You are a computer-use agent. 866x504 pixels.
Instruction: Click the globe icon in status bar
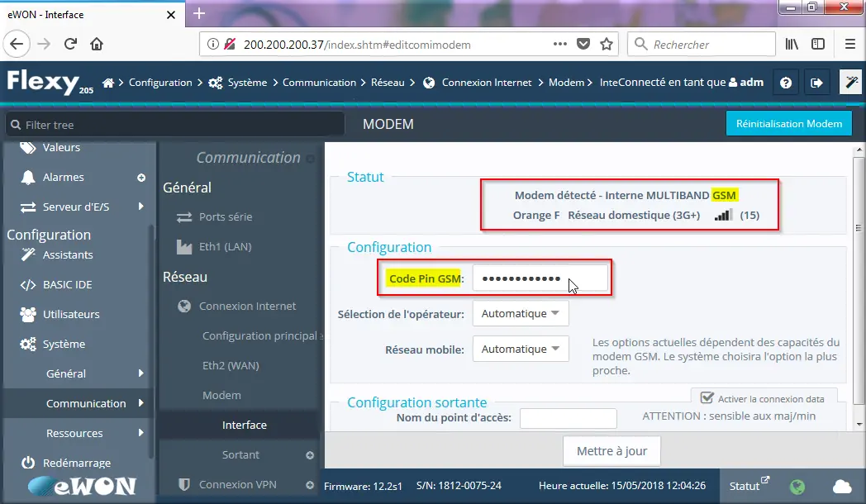pos(797,486)
